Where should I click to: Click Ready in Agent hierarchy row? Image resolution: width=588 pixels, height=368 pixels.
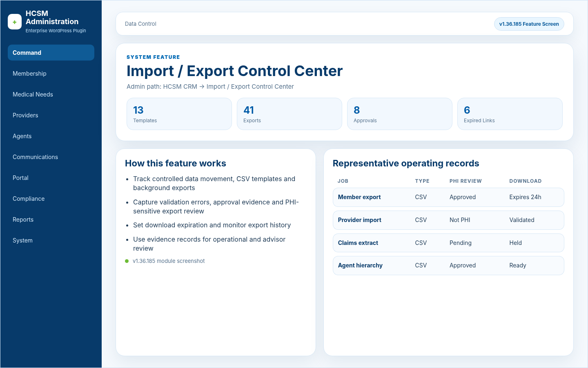tap(518, 265)
